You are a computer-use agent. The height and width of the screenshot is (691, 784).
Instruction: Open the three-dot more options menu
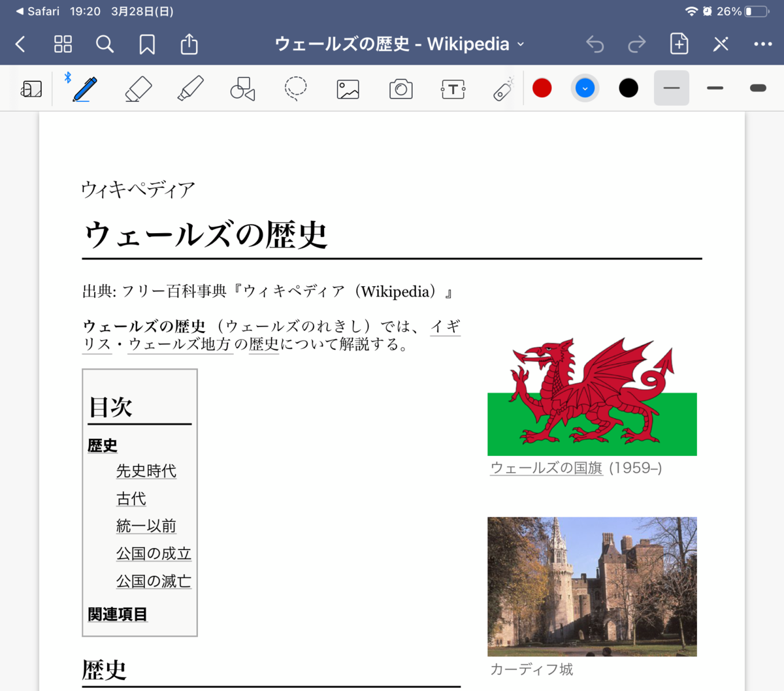click(x=762, y=44)
